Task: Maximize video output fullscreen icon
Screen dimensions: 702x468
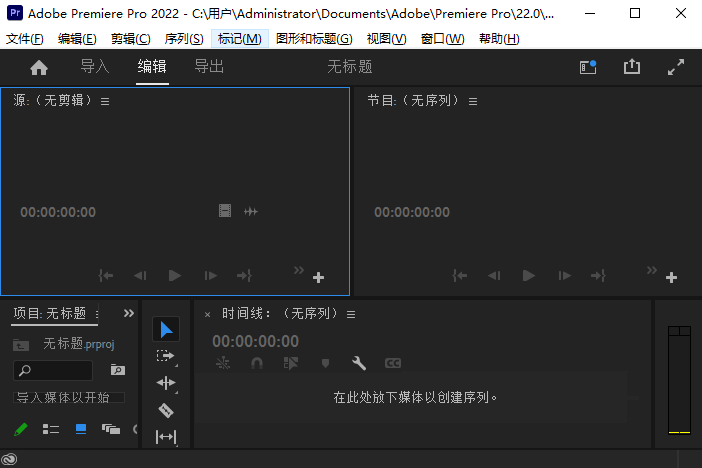Action: [x=676, y=67]
